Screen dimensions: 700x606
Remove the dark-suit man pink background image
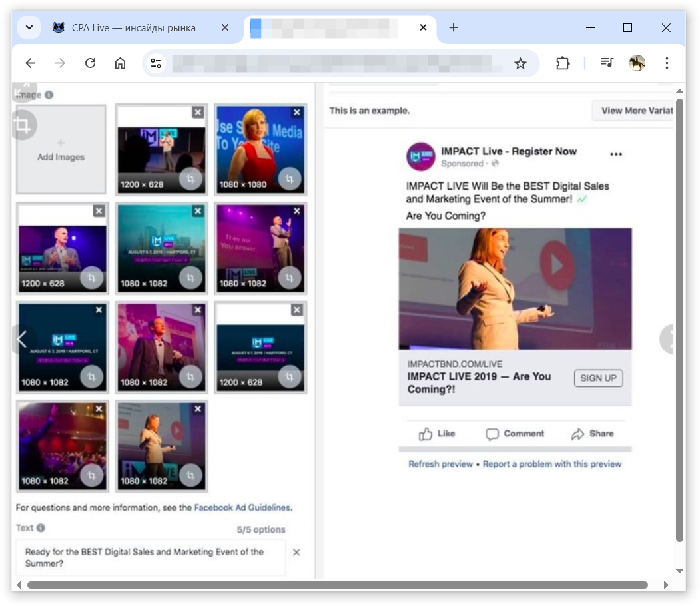click(198, 310)
